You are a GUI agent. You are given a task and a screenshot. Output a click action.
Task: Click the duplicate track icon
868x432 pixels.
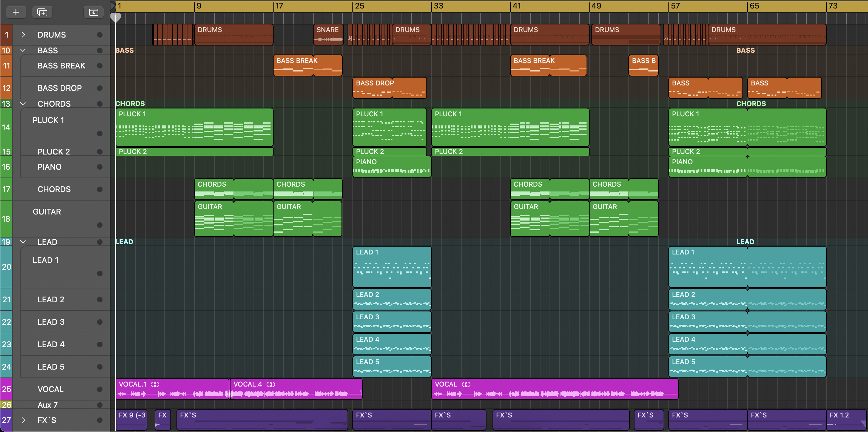[42, 12]
